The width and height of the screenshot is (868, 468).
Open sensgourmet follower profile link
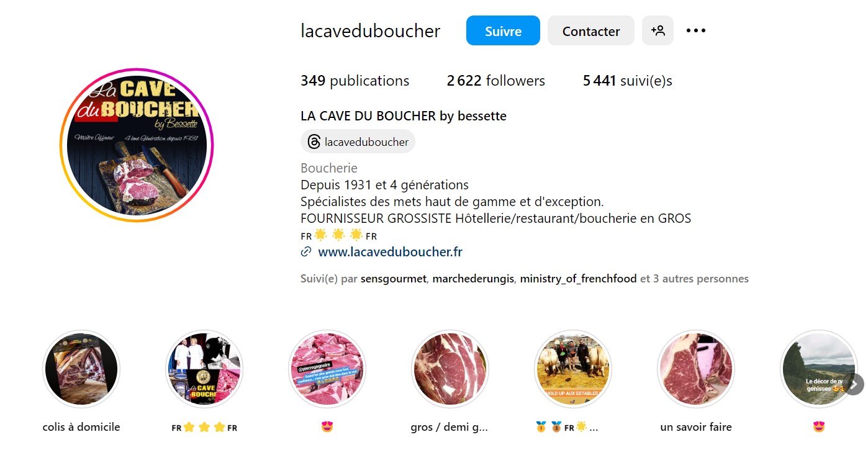[x=393, y=279]
